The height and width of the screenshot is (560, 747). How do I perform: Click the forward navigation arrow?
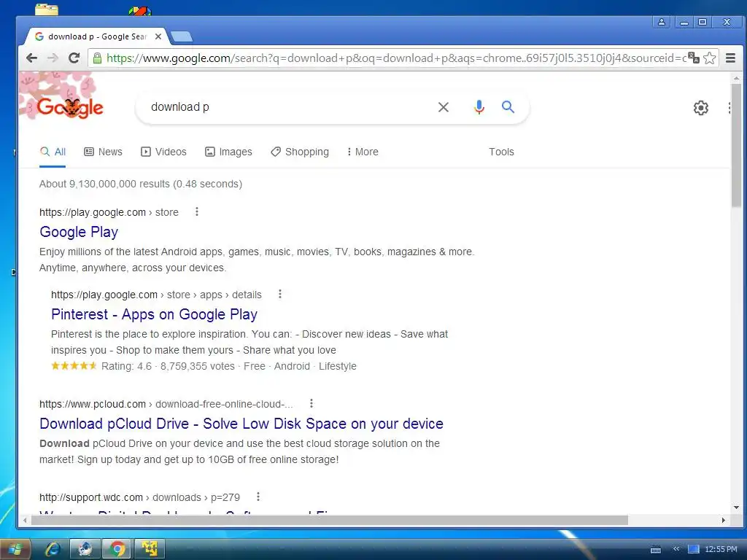point(53,58)
